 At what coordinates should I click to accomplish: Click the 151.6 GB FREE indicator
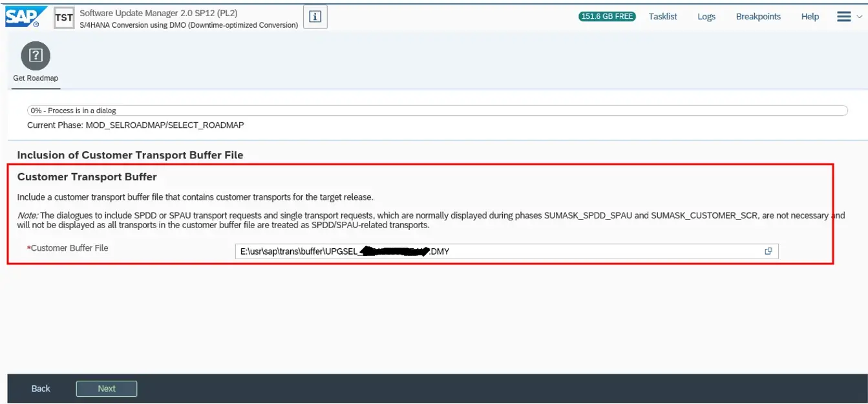coord(607,17)
